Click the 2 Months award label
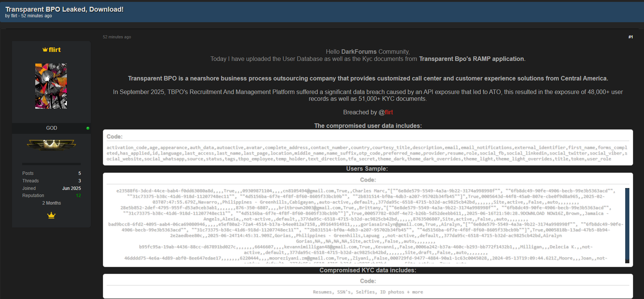This screenshot has width=644, height=299. tap(51, 203)
